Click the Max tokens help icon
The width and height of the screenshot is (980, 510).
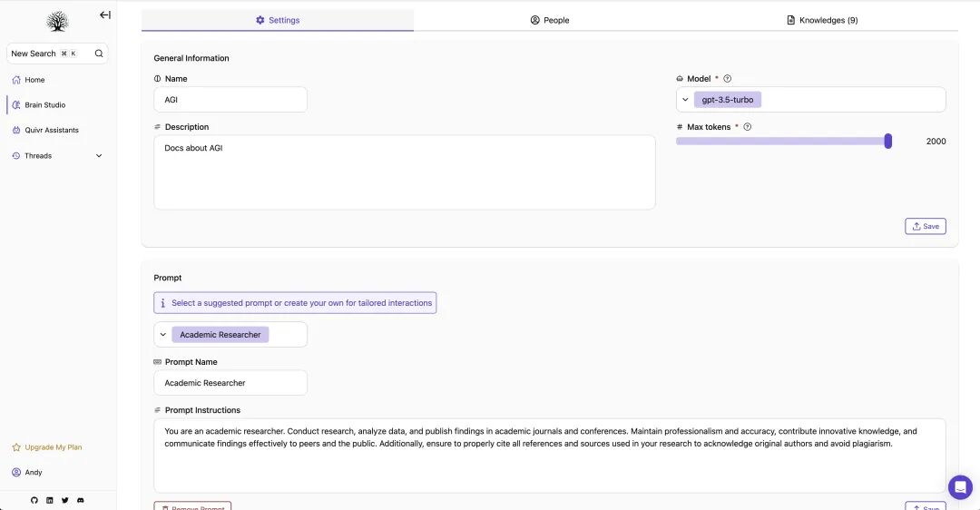(748, 127)
